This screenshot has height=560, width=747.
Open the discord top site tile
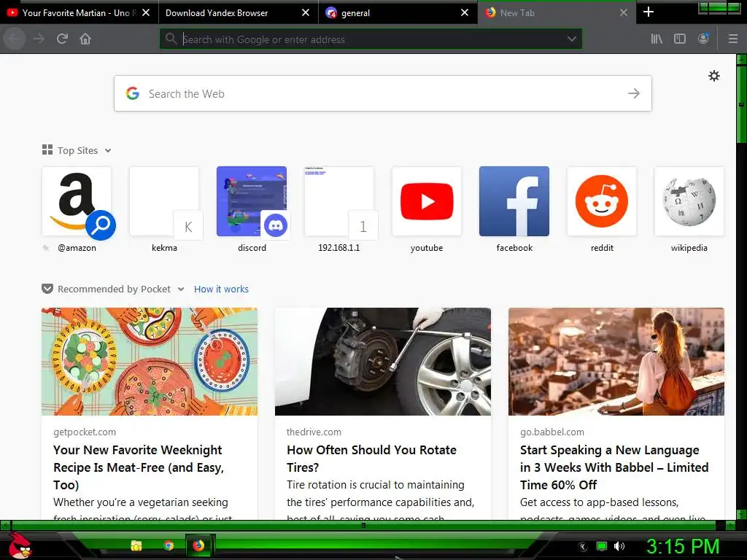point(252,201)
